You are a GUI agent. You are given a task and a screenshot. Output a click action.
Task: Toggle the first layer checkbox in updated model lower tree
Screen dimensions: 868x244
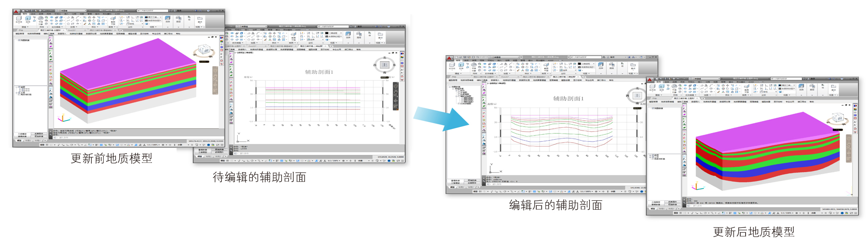[653, 155]
